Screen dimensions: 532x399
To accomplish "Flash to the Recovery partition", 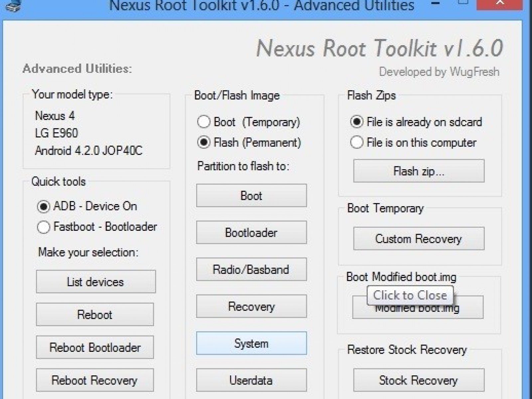I will 251,306.
